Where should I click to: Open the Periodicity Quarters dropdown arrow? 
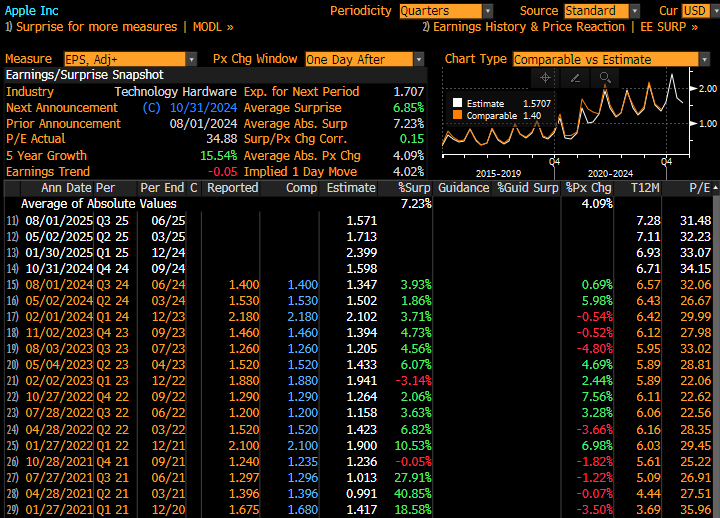coord(488,11)
